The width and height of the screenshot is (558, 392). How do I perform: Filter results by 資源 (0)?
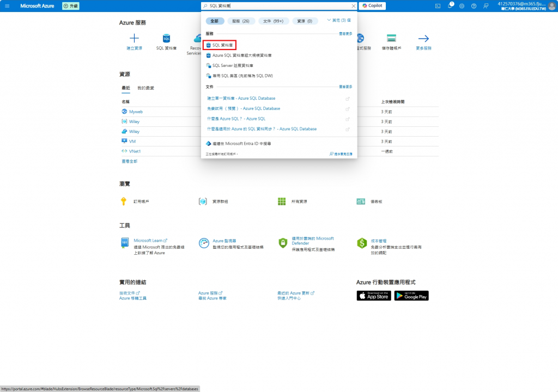(x=305, y=21)
